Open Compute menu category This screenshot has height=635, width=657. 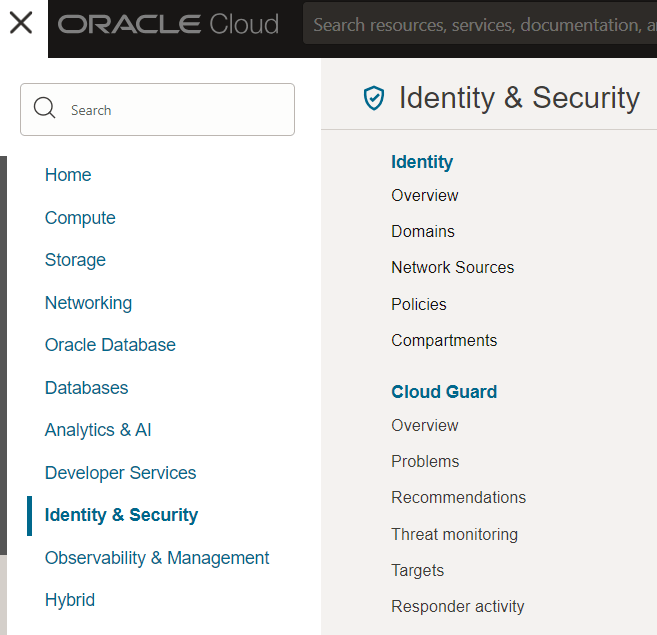pyautogui.click(x=80, y=218)
